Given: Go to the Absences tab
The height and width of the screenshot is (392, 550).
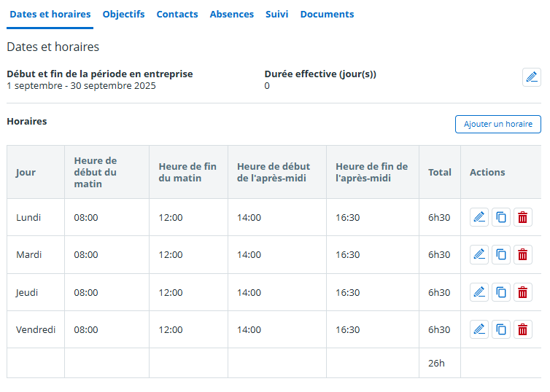Looking at the screenshot, I should 232,15.
